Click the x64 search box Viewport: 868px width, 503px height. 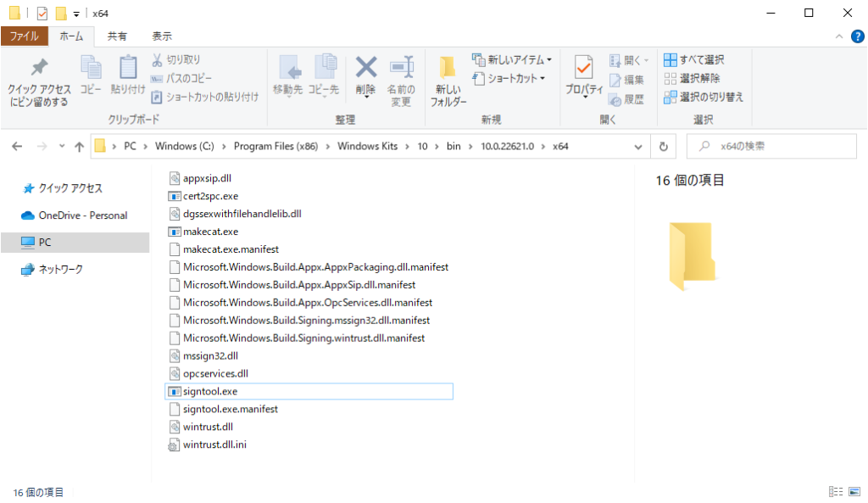[x=771, y=146]
